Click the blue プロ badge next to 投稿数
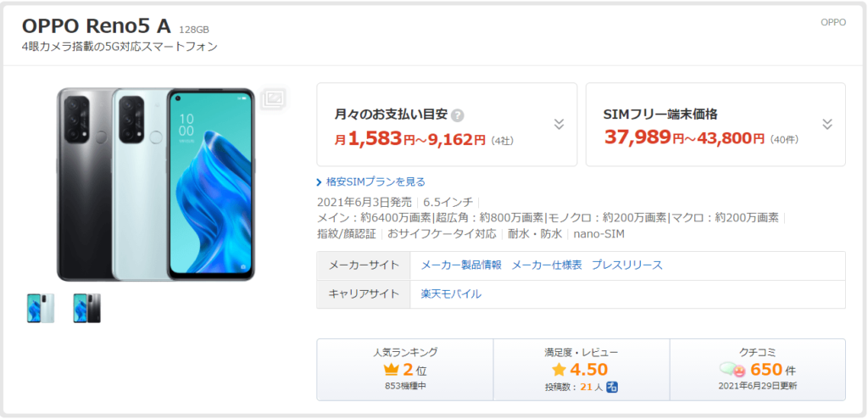 (x=612, y=387)
